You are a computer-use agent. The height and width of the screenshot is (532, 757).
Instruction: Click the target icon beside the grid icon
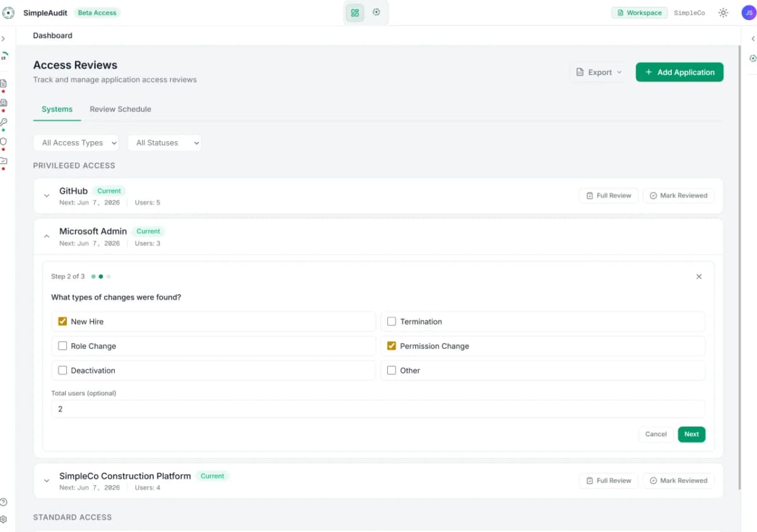377,12
